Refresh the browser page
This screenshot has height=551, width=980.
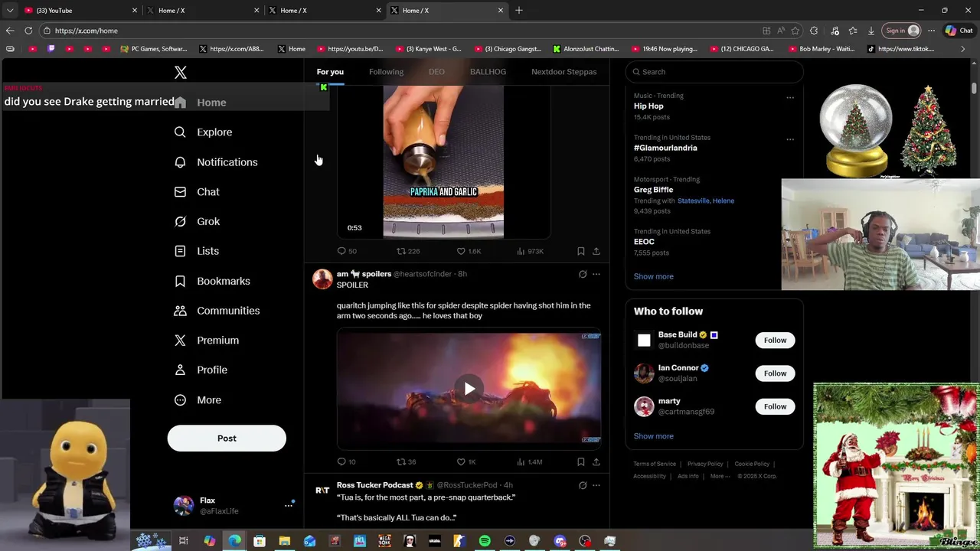[x=28, y=31]
